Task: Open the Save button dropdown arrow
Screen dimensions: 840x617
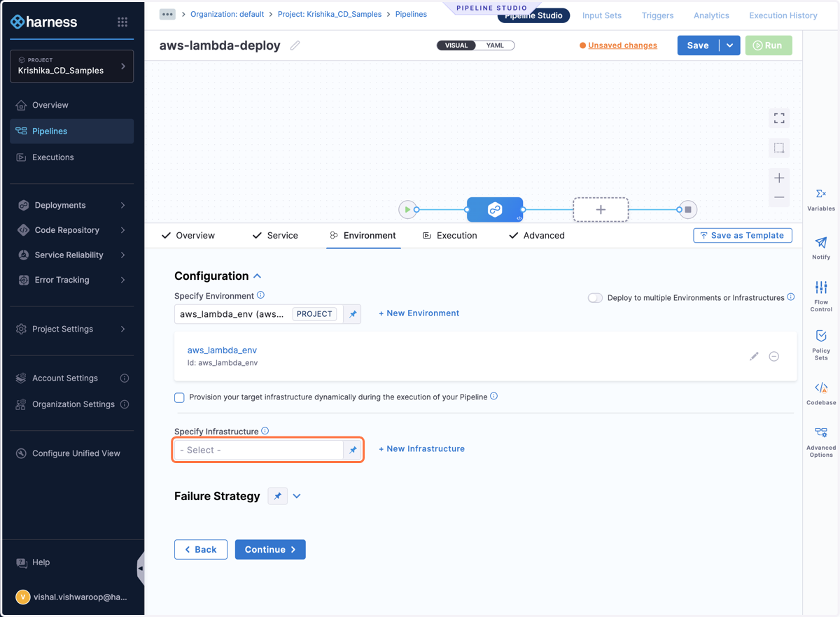Action: coord(729,45)
